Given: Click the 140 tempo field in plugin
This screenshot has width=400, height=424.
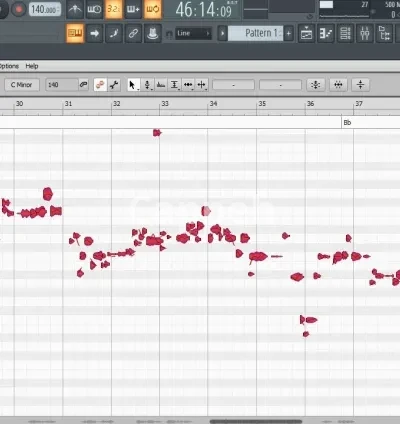Looking at the screenshot, I should [x=62, y=85].
